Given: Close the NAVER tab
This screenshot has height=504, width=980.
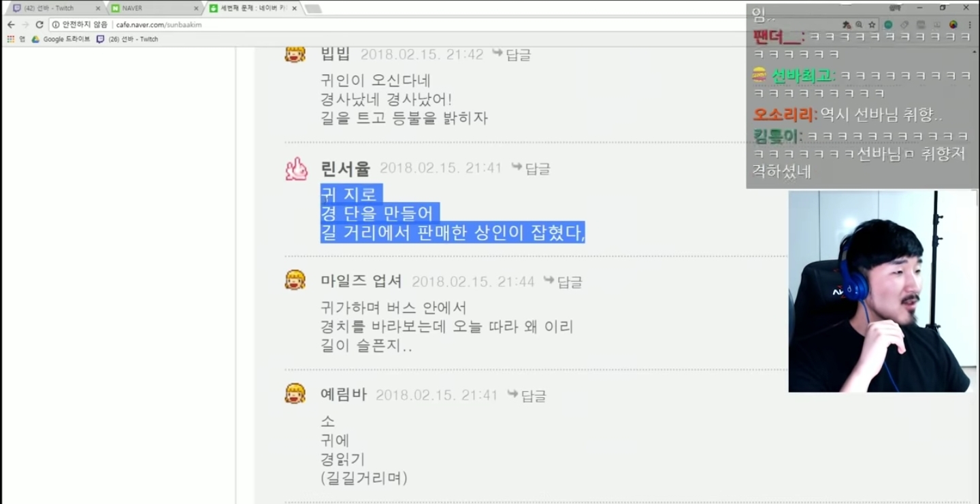Looking at the screenshot, I should click(196, 8).
